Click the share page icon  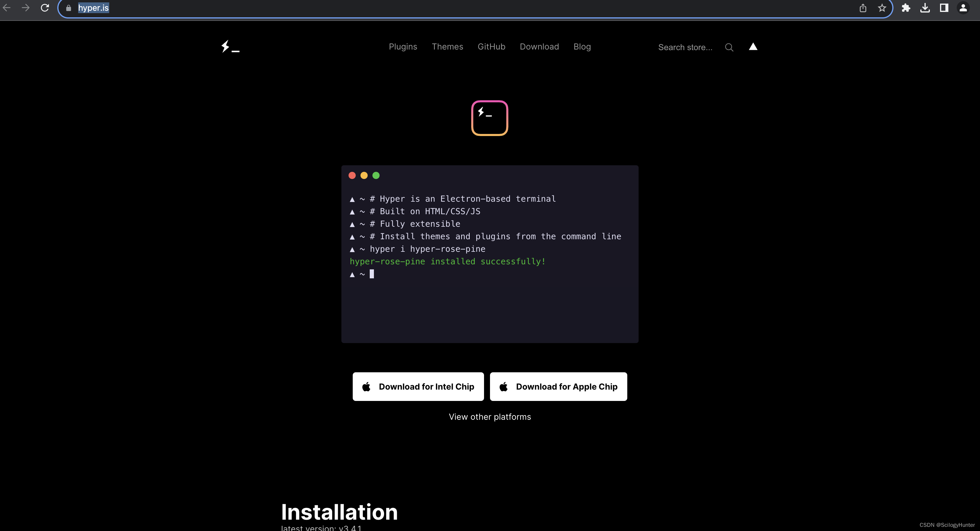point(863,8)
